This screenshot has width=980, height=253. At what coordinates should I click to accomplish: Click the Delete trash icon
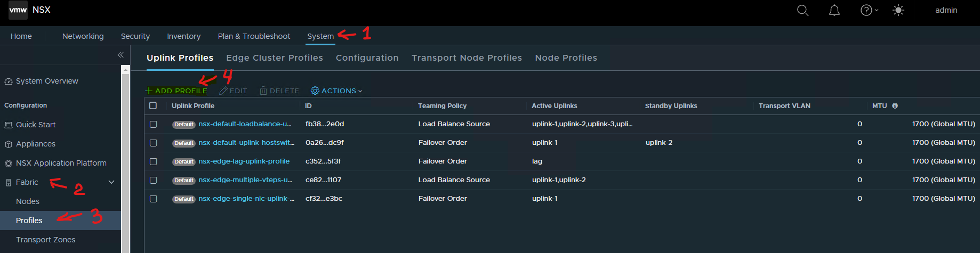pos(263,91)
